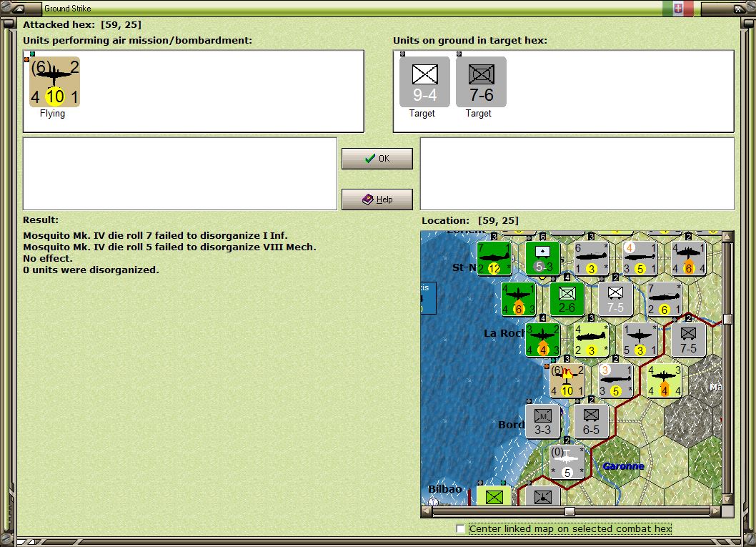Select the 3-3 mechanized unit near Bordeaux

[x=543, y=421]
